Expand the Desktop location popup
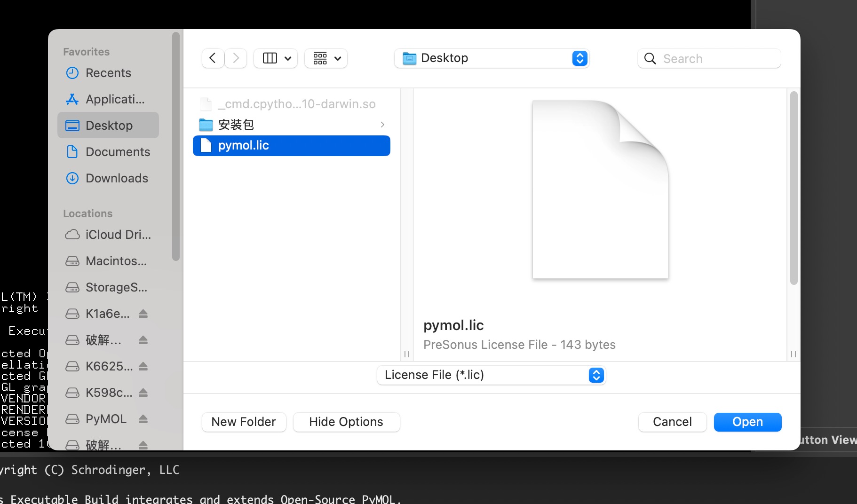 click(492, 58)
